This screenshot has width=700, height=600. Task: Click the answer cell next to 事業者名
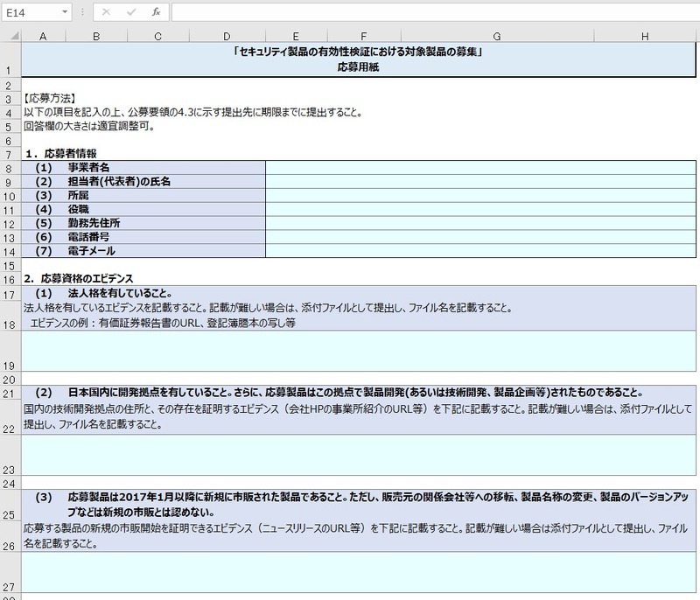[480, 167]
